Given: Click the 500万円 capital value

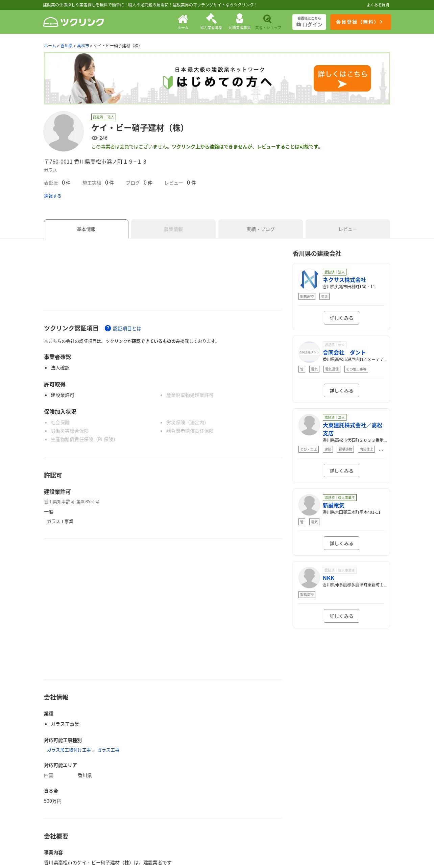Looking at the screenshot, I should click(53, 801).
